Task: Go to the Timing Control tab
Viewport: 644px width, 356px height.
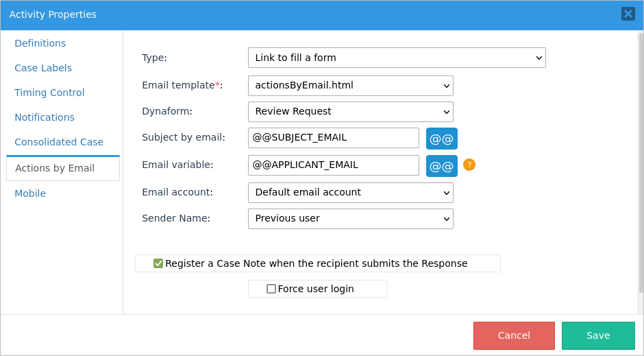Action: coord(49,93)
